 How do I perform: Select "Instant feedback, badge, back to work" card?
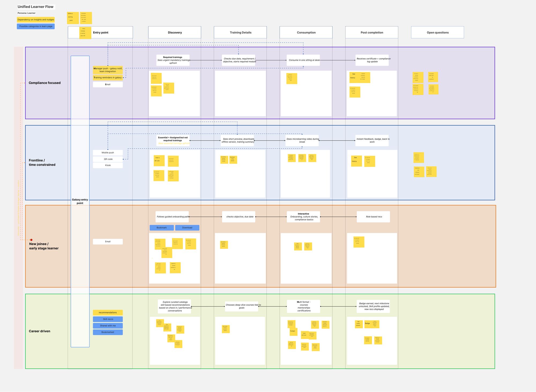(x=372, y=140)
